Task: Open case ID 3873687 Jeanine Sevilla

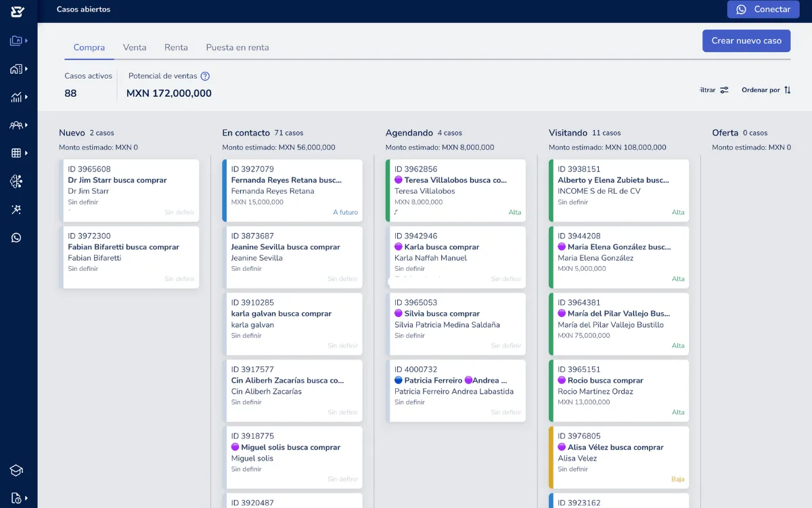Action: (293, 257)
